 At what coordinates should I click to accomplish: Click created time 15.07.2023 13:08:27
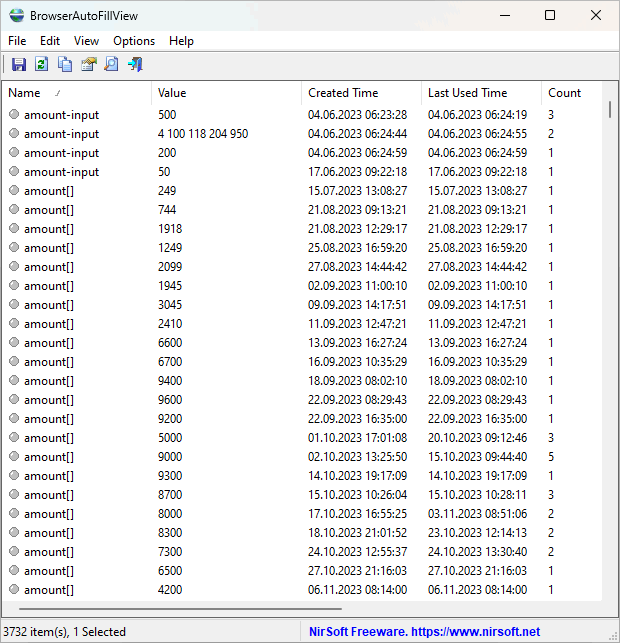point(357,190)
